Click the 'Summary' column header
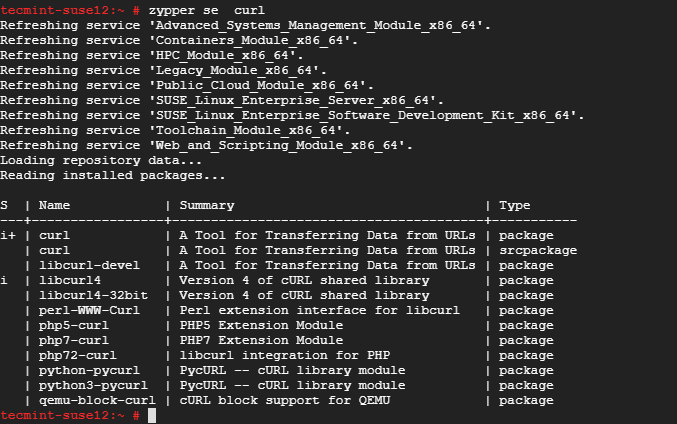The height and width of the screenshot is (424, 677). [208, 205]
